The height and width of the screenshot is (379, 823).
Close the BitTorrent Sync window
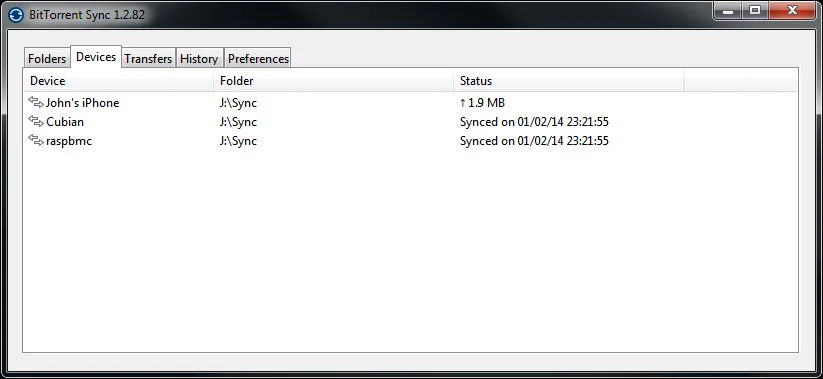tap(793, 10)
